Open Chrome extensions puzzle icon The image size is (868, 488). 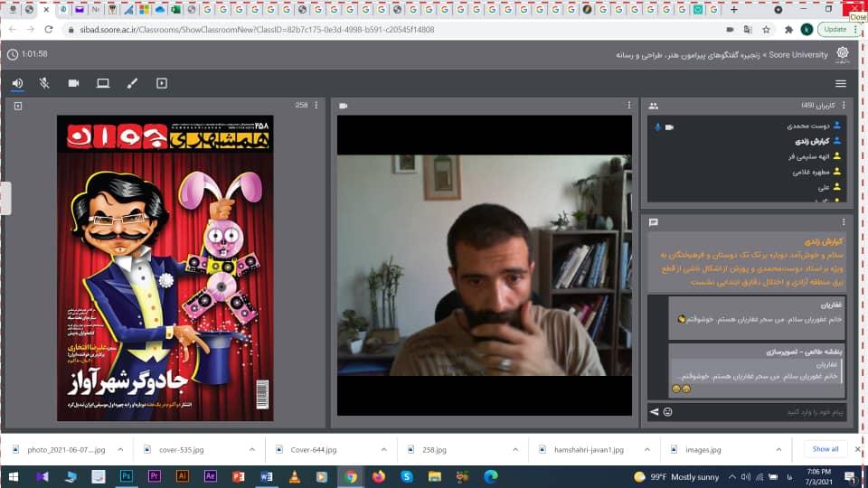788,29
